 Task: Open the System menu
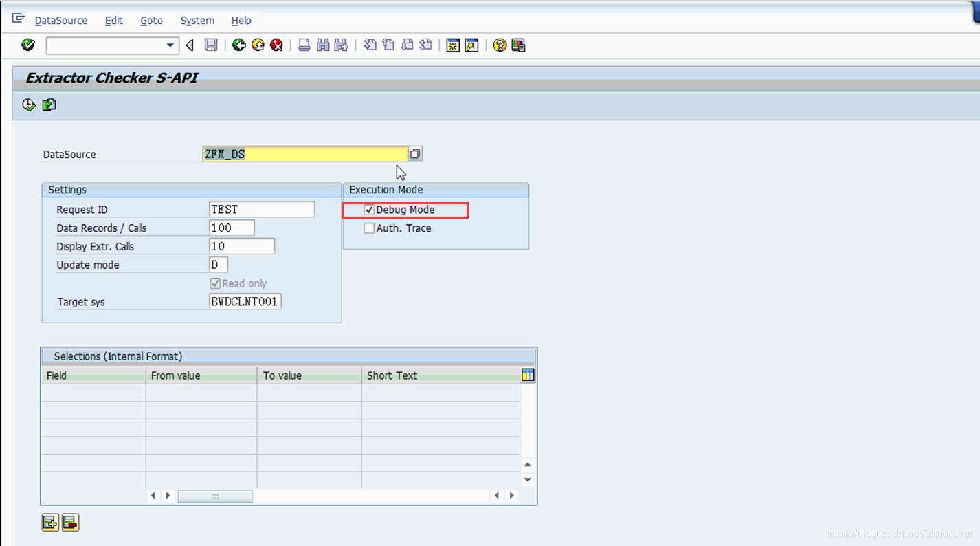click(x=197, y=21)
